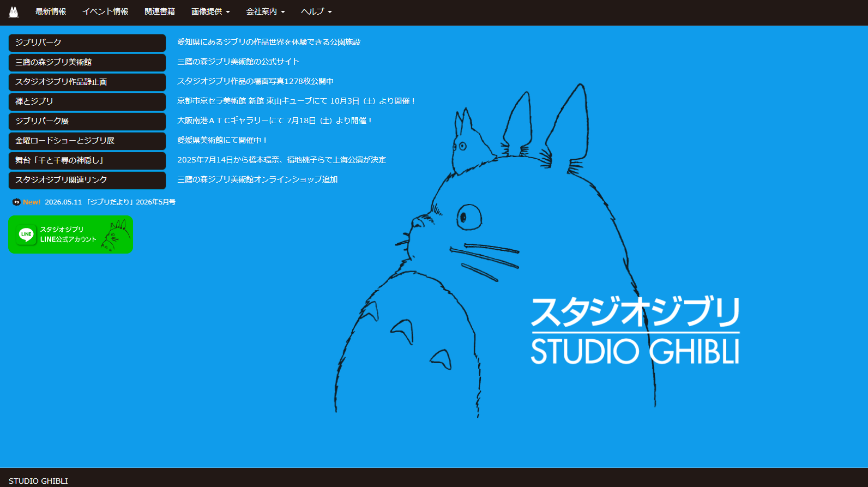Go to イベント情報 in the navbar
The width and height of the screenshot is (868, 487).
(105, 11)
